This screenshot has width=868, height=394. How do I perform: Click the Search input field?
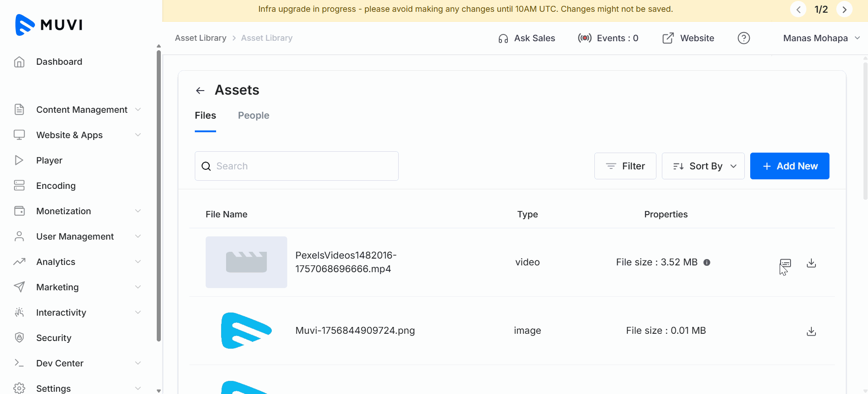(x=297, y=166)
